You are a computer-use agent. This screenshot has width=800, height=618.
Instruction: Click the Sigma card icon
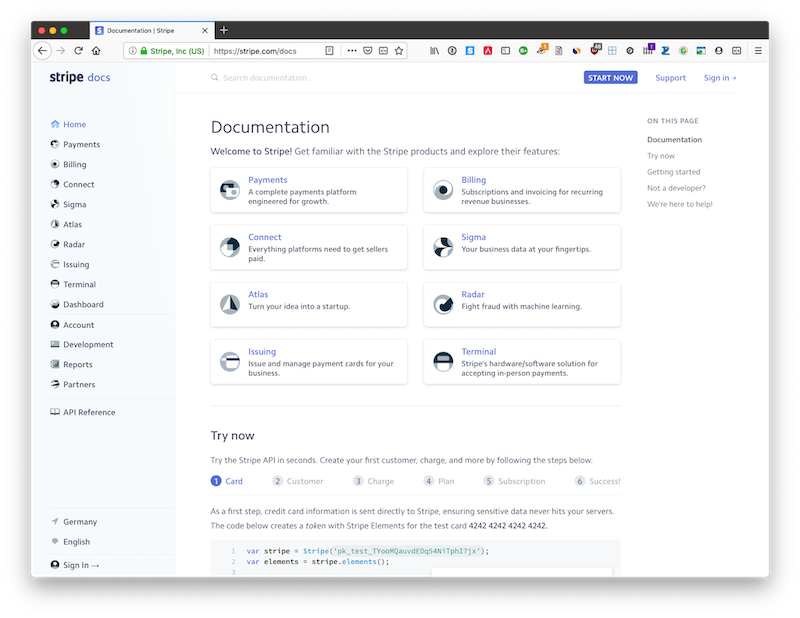click(443, 247)
